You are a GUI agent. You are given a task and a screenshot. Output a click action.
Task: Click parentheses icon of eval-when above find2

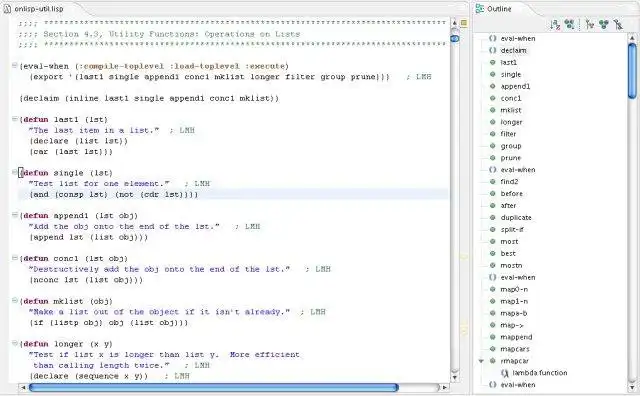coord(493,170)
